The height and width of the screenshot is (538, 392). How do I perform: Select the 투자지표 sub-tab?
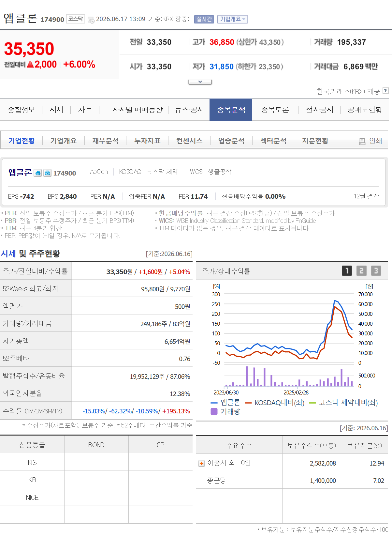point(147,141)
